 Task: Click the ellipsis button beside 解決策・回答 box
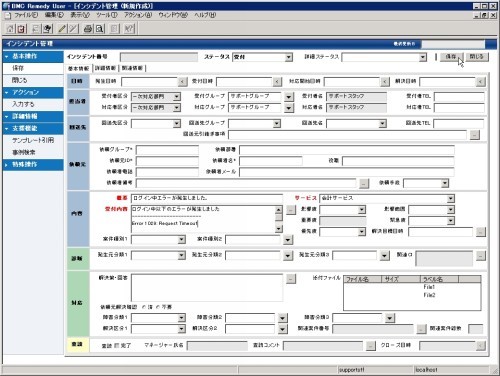click(291, 279)
